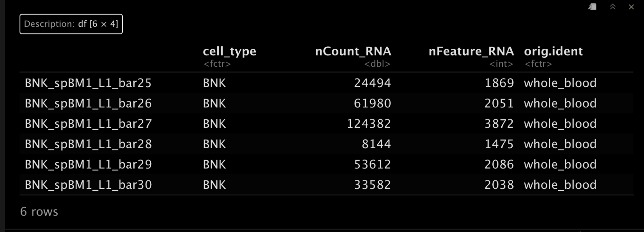Select row BNK_spBM1_L1_bar27
Image resolution: width=644 pixels, height=232 pixels.
pyautogui.click(x=327, y=123)
